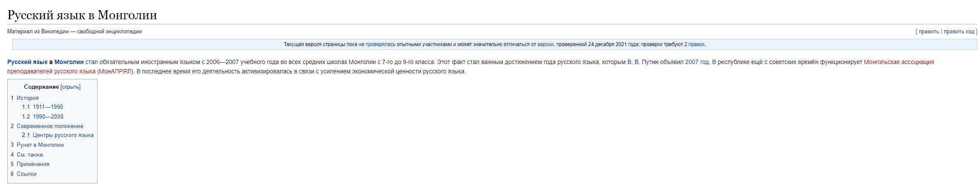Open the 'версии' link in the review notice
The image size is (980, 192).
pyautogui.click(x=545, y=44)
